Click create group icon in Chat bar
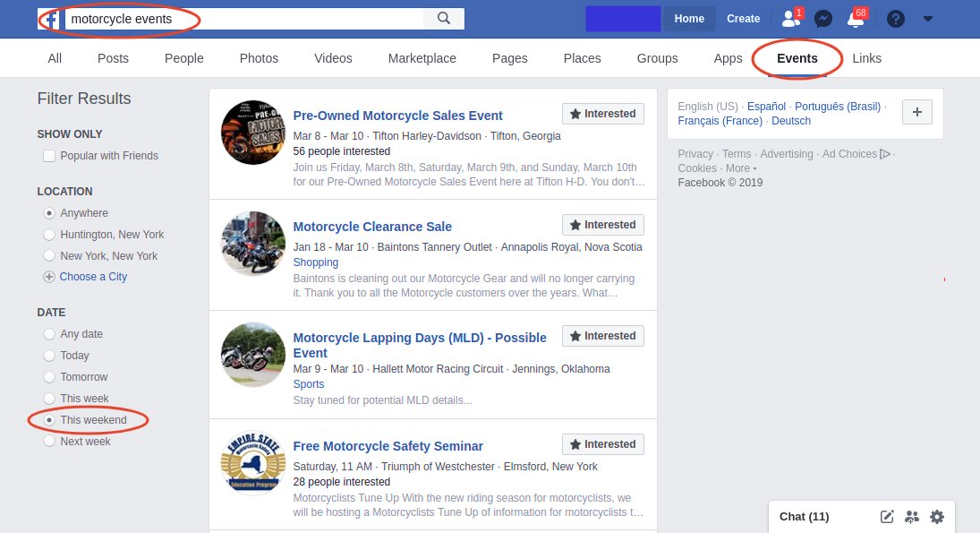980x533 pixels. pyautogui.click(x=912, y=517)
